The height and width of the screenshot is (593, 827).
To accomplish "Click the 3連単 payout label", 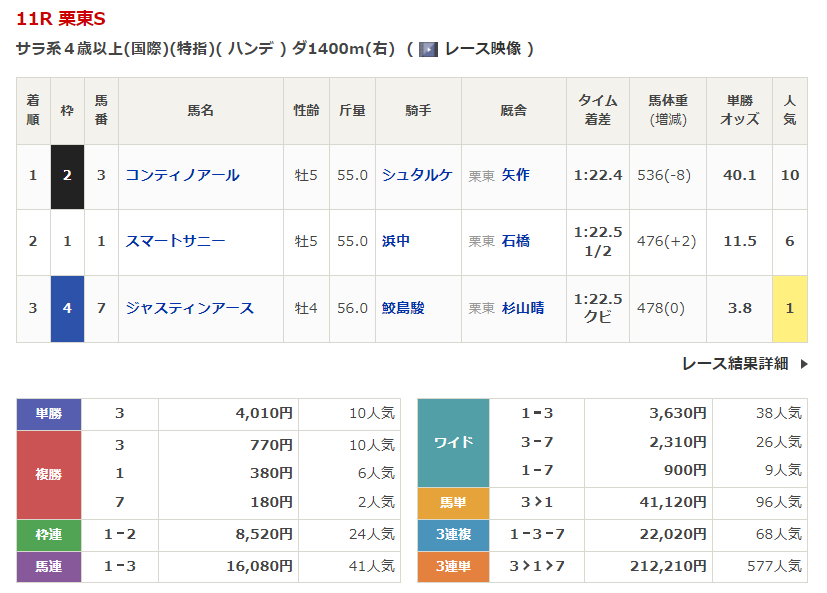I will click(x=453, y=566).
